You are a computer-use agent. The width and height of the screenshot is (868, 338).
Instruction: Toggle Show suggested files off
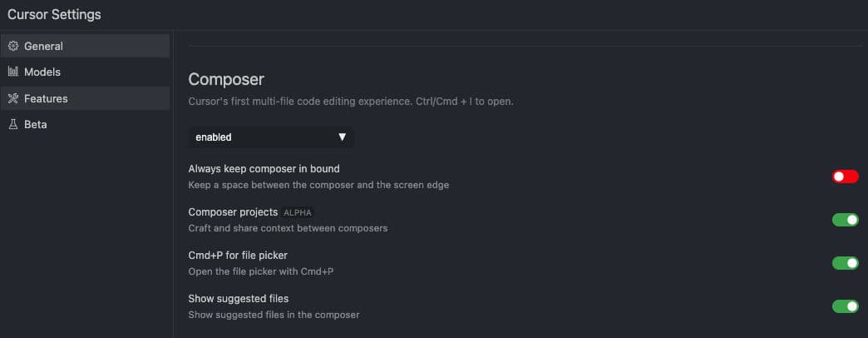coord(845,306)
